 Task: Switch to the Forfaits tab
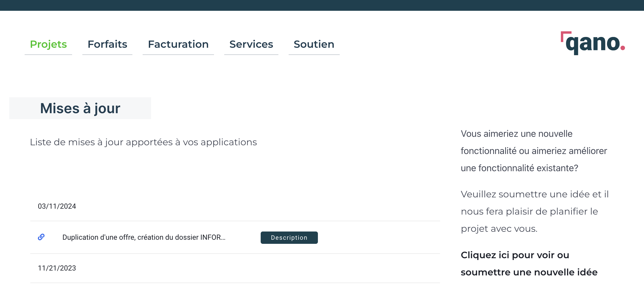pyautogui.click(x=107, y=44)
